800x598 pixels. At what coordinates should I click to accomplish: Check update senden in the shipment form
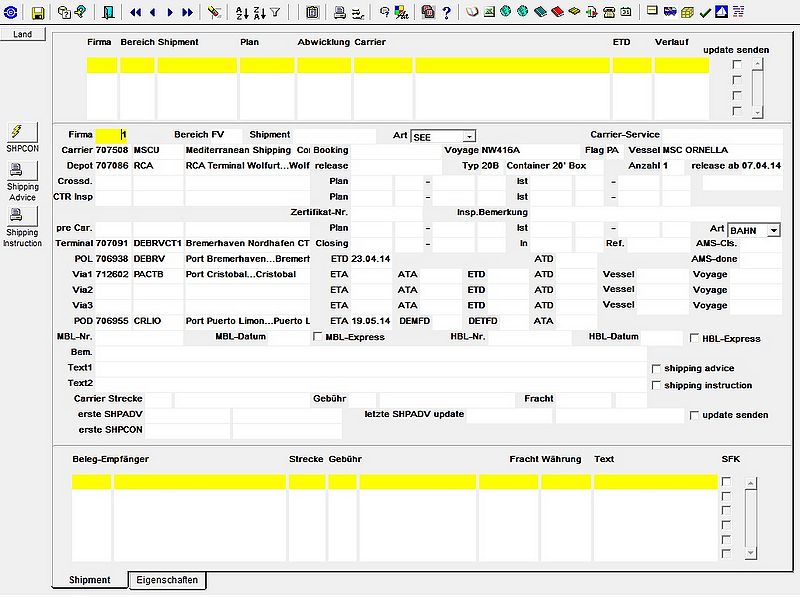[x=694, y=415]
